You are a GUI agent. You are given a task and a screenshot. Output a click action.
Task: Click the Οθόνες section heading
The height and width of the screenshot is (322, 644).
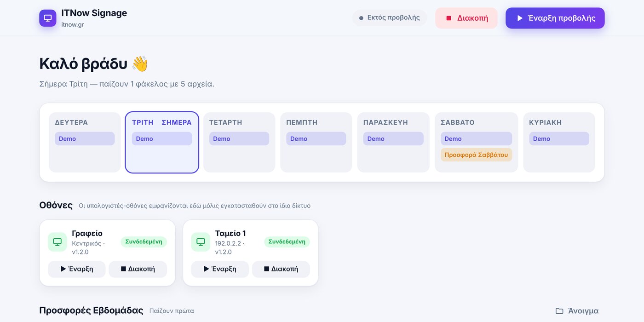[56, 205]
